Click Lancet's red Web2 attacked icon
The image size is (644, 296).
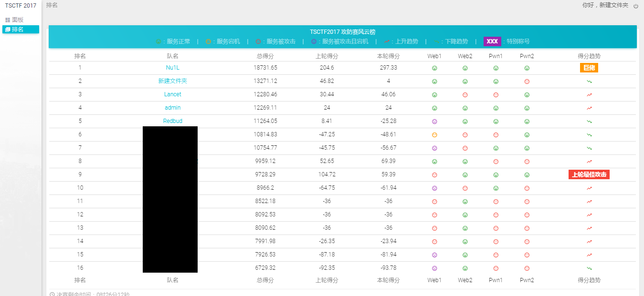tap(465, 95)
